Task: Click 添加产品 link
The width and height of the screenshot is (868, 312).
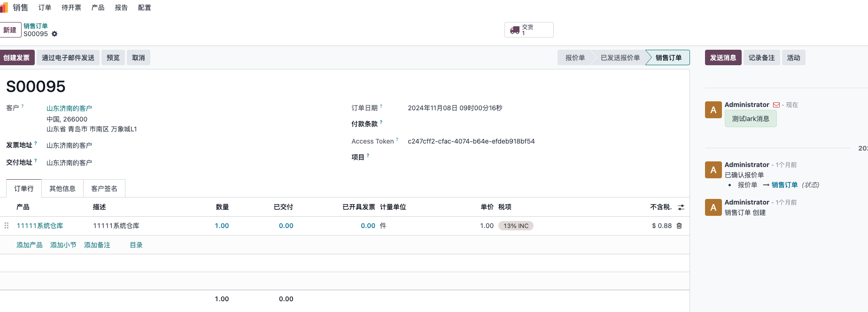Action: pos(30,245)
